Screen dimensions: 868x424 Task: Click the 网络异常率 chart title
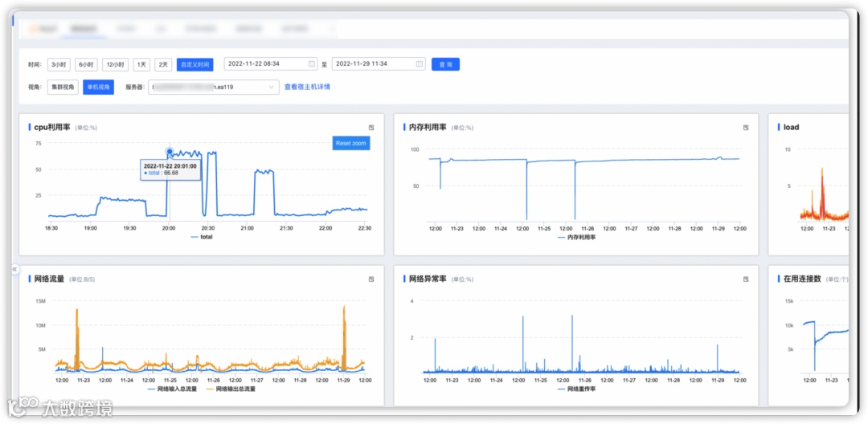(428, 279)
